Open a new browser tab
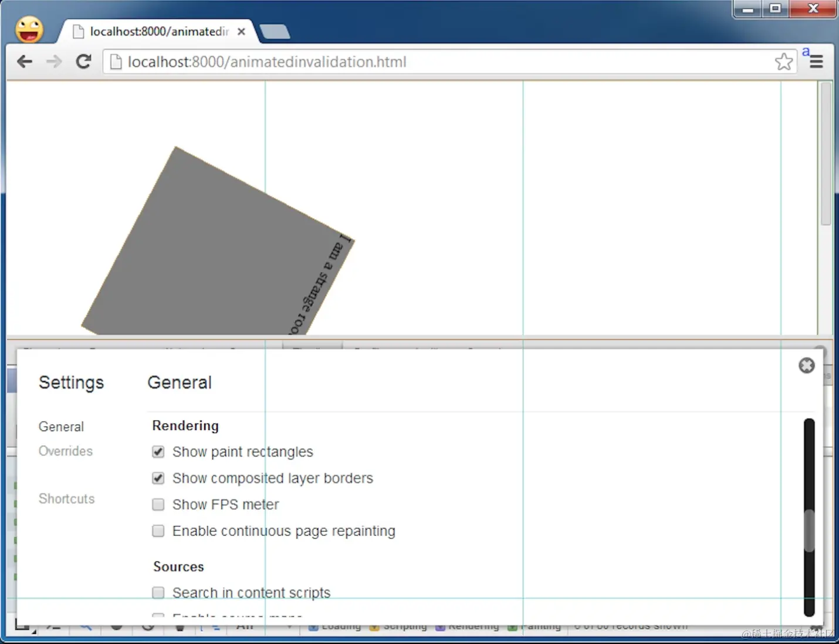 tap(275, 32)
